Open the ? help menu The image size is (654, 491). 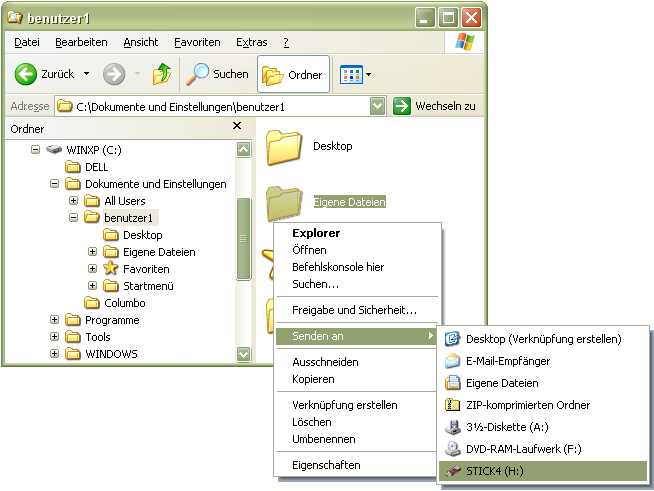click(x=286, y=42)
